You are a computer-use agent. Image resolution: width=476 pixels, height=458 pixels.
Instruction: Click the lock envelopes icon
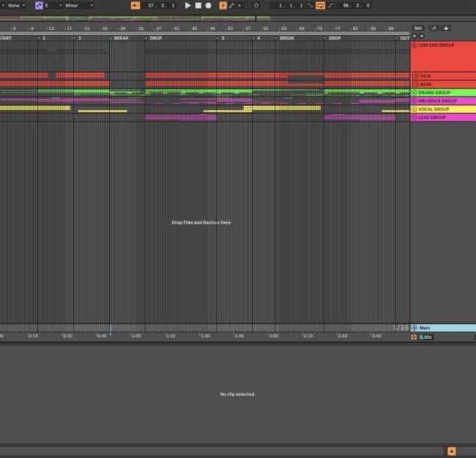(446, 28)
